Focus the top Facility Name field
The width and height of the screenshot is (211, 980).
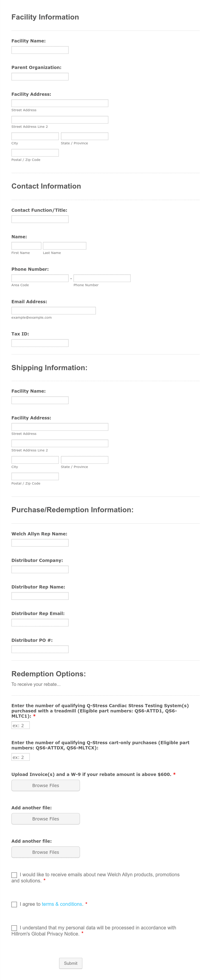tap(40, 50)
